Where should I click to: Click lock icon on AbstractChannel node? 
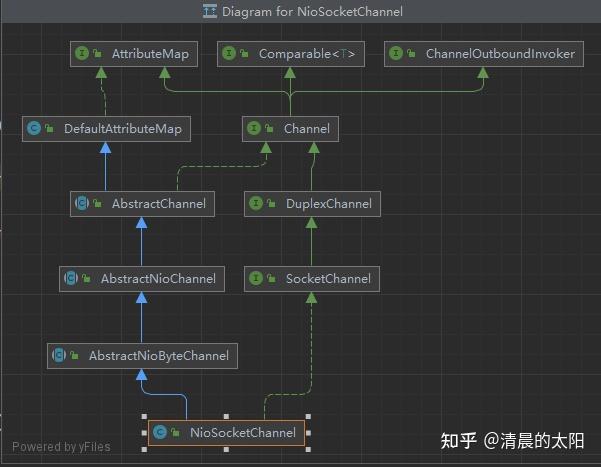pyautogui.click(x=98, y=204)
